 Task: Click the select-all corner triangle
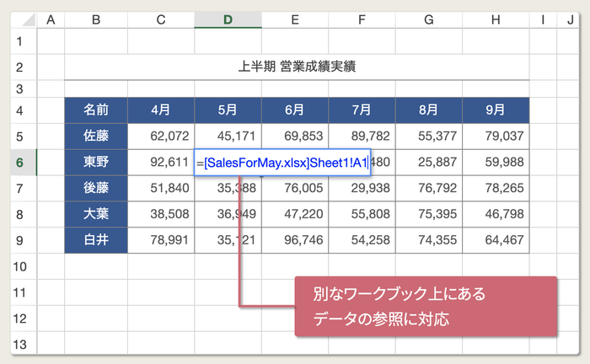click(24, 20)
